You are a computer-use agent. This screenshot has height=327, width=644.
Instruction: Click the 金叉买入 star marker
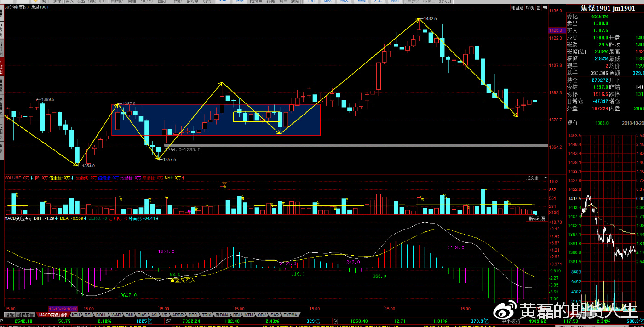172,280
